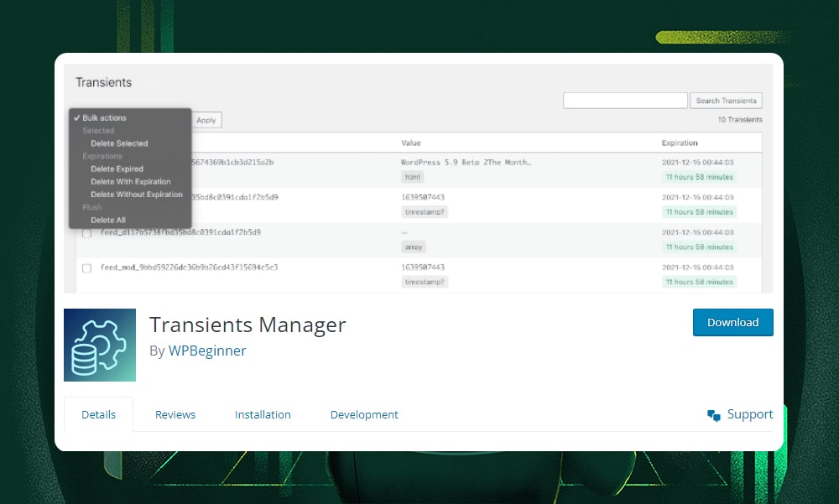Open the WPBeginner author link
Screen dimensions: 839x504
pyautogui.click(x=207, y=351)
